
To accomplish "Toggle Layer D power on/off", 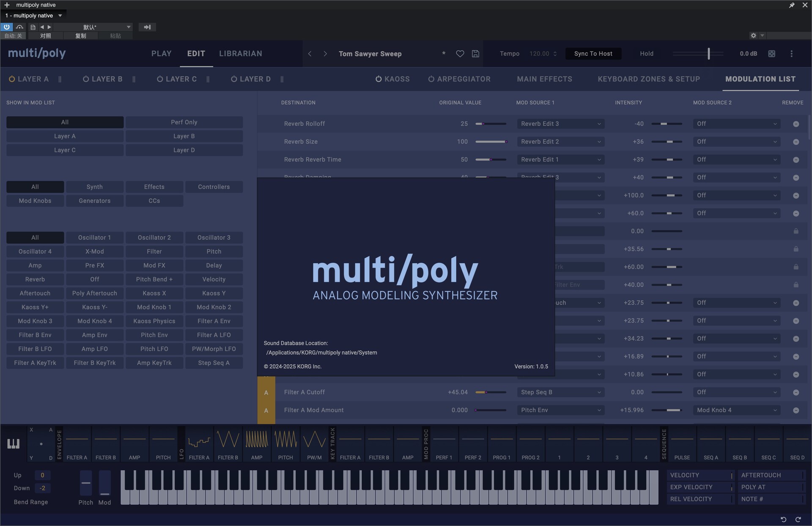I will point(234,79).
